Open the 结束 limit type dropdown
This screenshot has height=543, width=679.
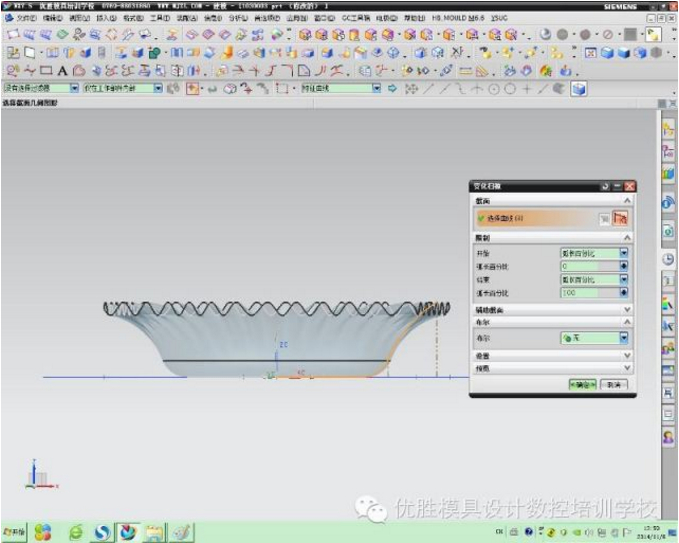point(624,279)
